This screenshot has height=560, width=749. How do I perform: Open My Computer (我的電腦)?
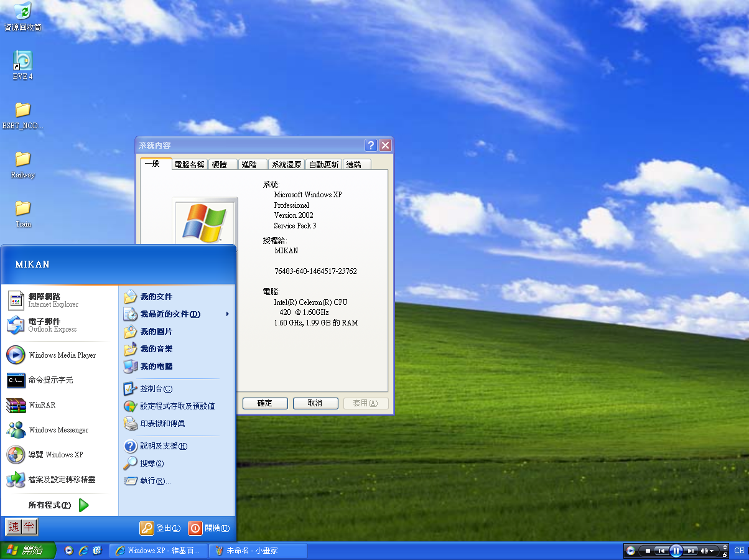click(177, 366)
